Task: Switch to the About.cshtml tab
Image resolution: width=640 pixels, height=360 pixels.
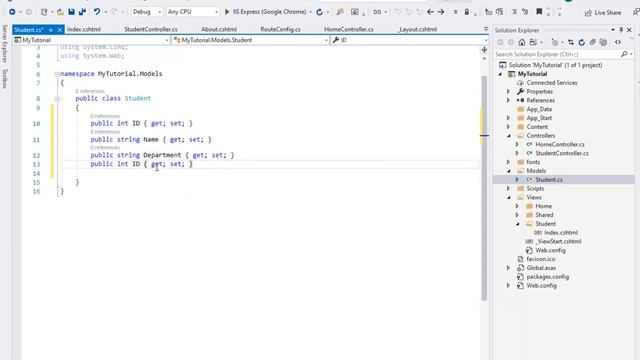Action: coord(219,29)
